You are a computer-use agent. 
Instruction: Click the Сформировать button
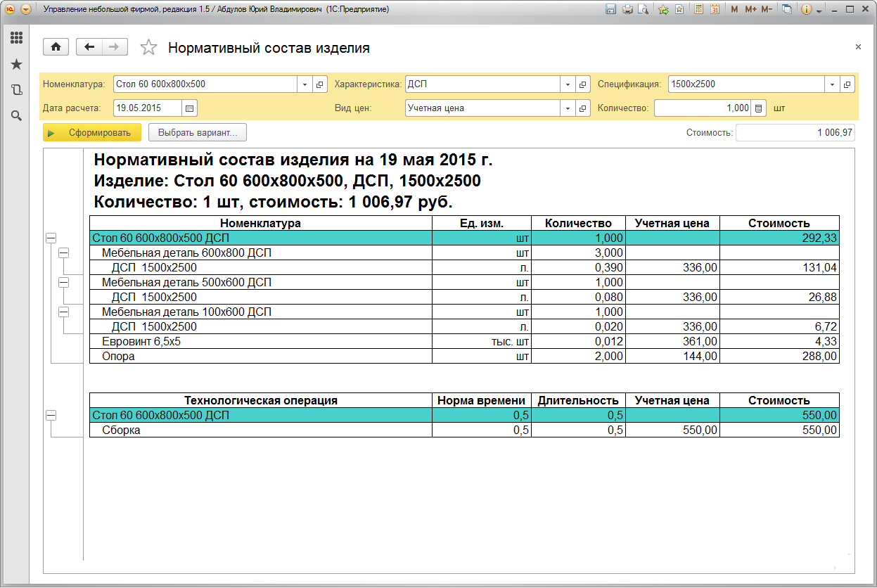coord(92,132)
